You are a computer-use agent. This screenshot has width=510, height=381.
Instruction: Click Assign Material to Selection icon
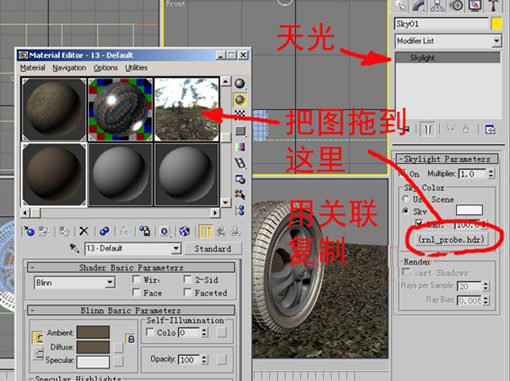pos(64,231)
